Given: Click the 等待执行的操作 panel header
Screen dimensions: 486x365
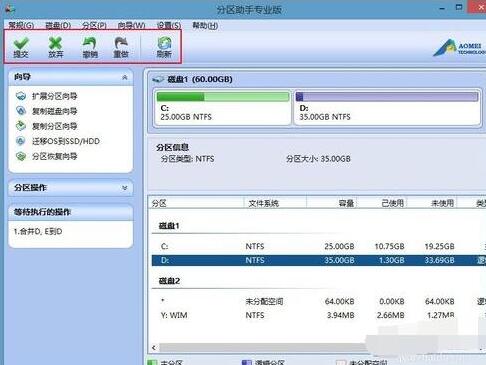Looking at the screenshot, I should 71,212.
